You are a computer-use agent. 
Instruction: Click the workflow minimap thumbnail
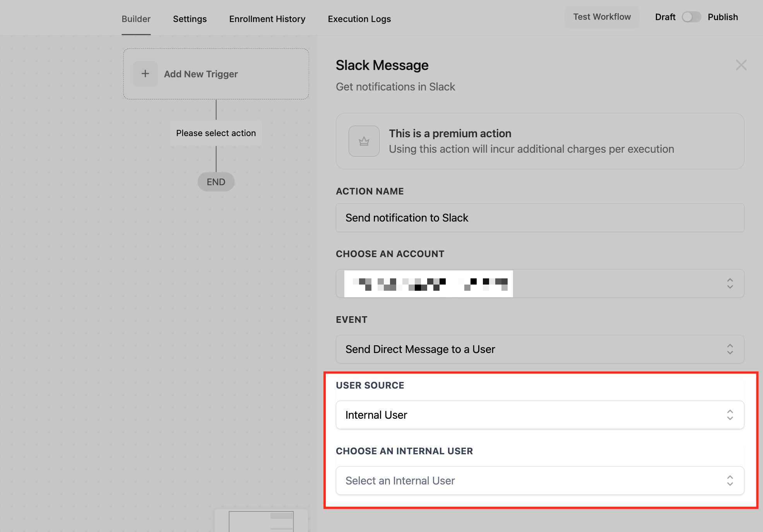tap(261, 521)
